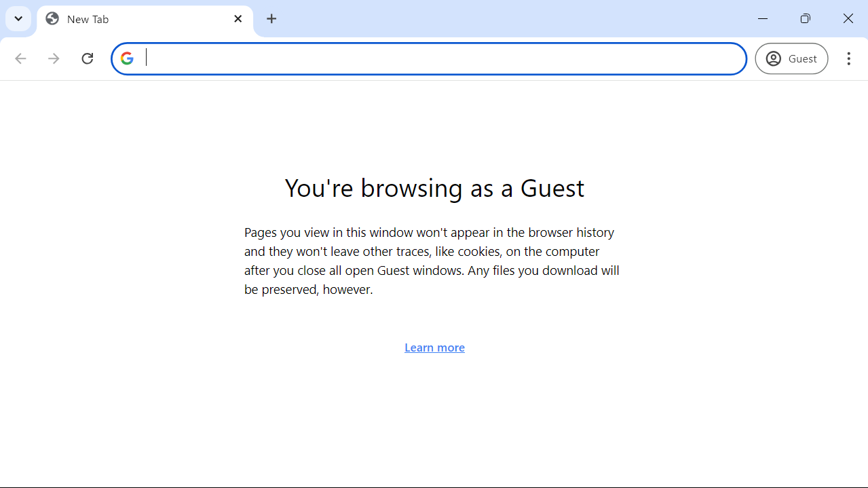The width and height of the screenshot is (868, 488).
Task: Click the Guest profile avatar icon
Action: point(773,58)
